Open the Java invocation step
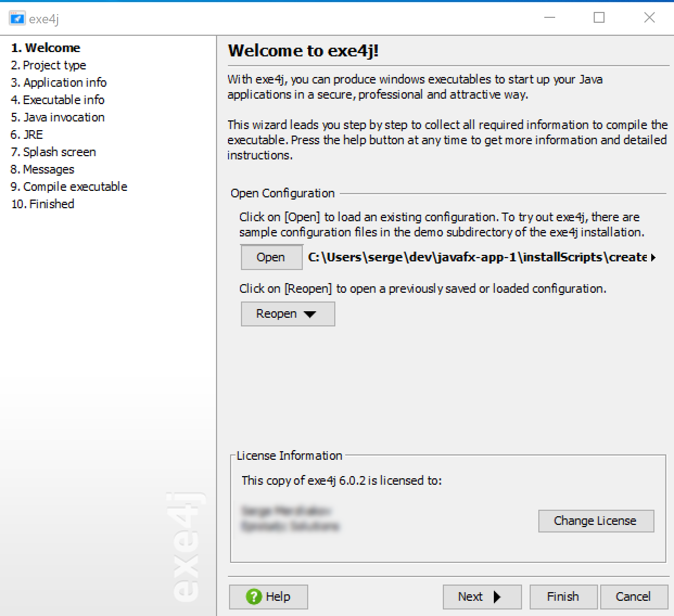This screenshot has height=616, width=674. click(x=58, y=117)
